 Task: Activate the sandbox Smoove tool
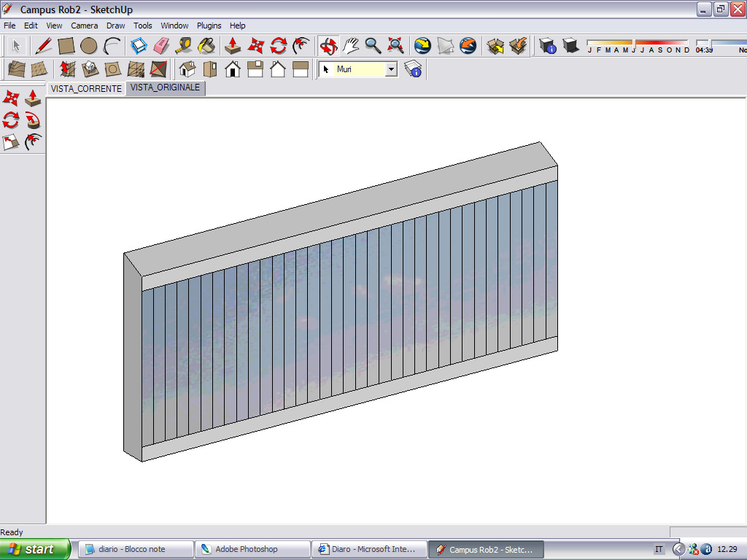(x=67, y=69)
